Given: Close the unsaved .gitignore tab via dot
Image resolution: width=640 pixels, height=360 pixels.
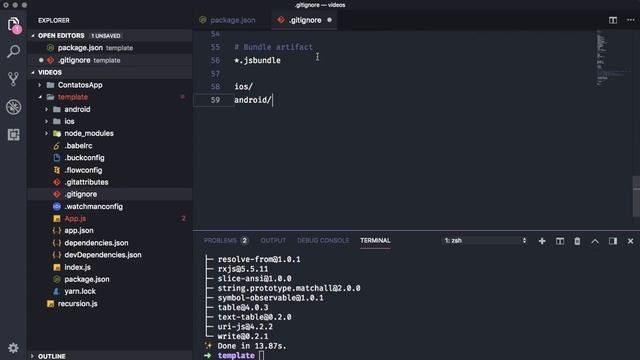Looking at the screenshot, I should point(329,20).
